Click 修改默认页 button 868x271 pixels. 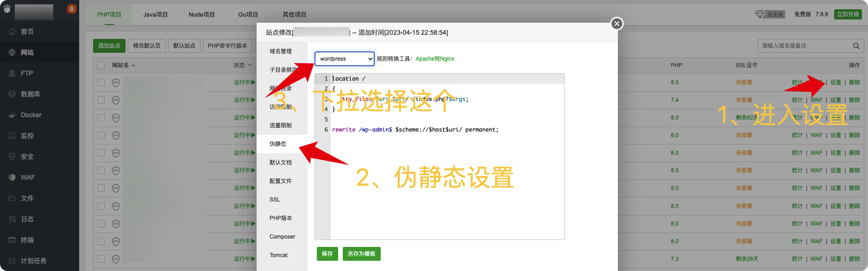(x=147, y=46)
